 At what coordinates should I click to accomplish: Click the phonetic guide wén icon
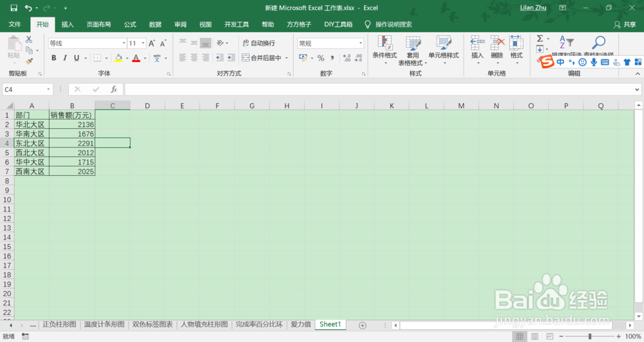coord(157,58)
